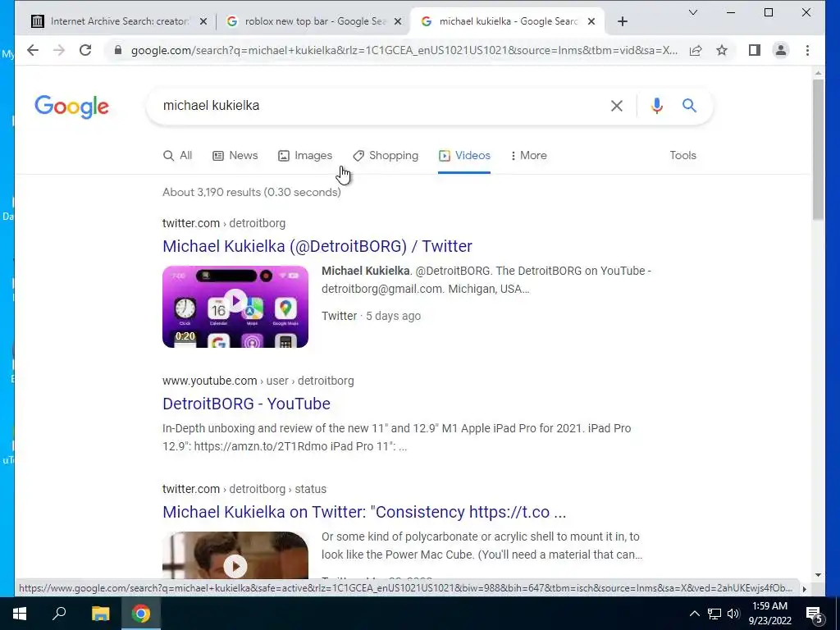The image size is (840, 630).
Task: Share this page via the share icon
Action: point(696,50)
